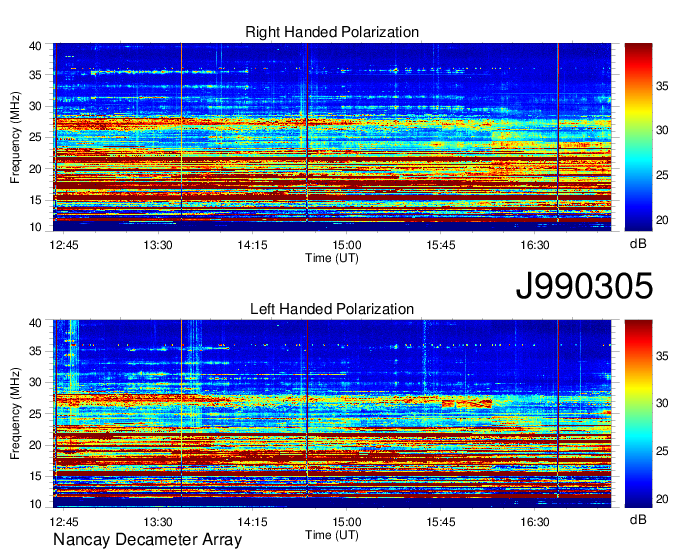
Task: Click the 15 MHz tick on Left Handed frequency axis
Action: click(x=35, y=477)
